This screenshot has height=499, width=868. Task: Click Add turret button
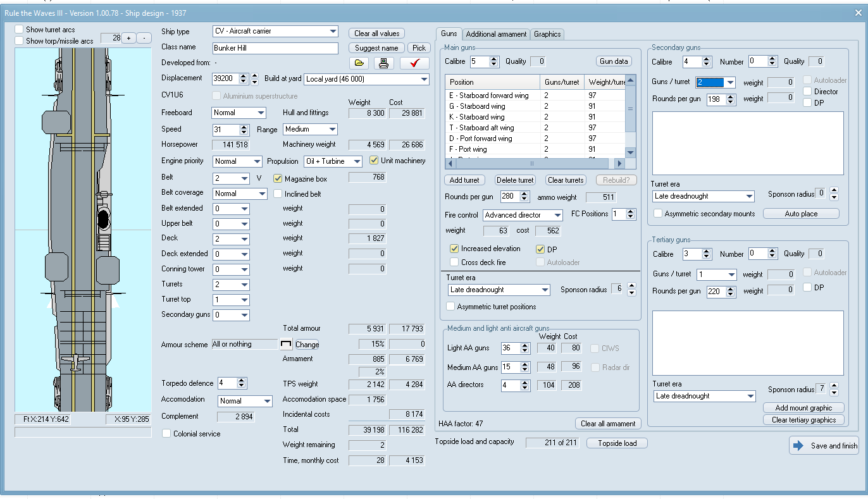click(464, 180)
